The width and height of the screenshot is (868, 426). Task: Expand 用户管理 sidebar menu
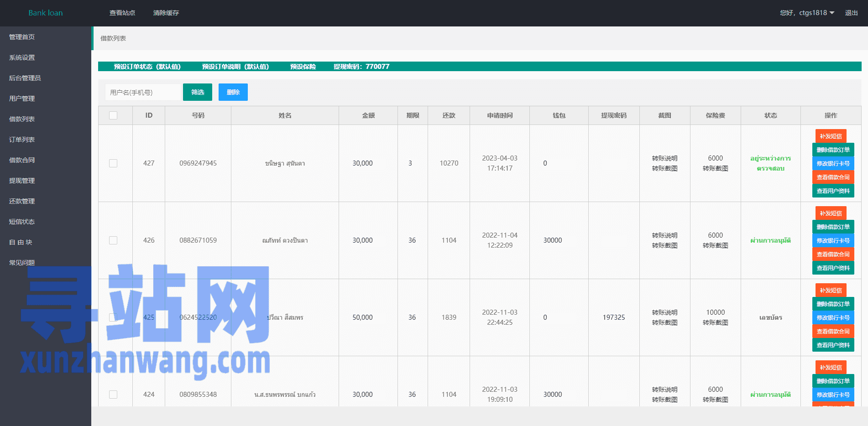tap(22, 99)
